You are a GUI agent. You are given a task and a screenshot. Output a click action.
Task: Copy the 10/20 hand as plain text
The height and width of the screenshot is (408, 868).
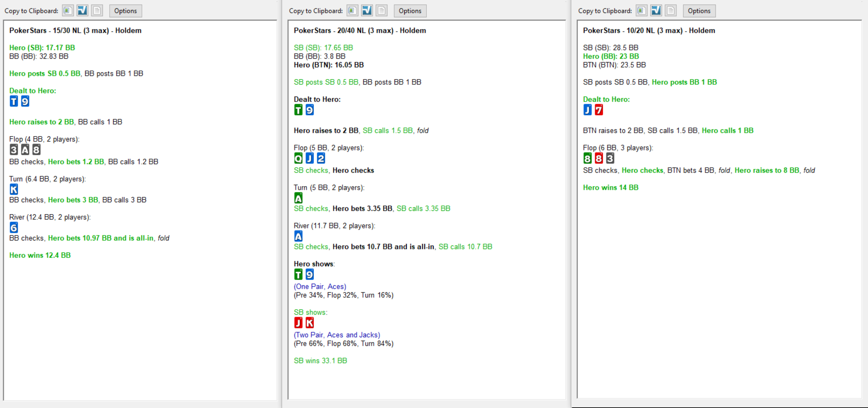pos(671,11)
